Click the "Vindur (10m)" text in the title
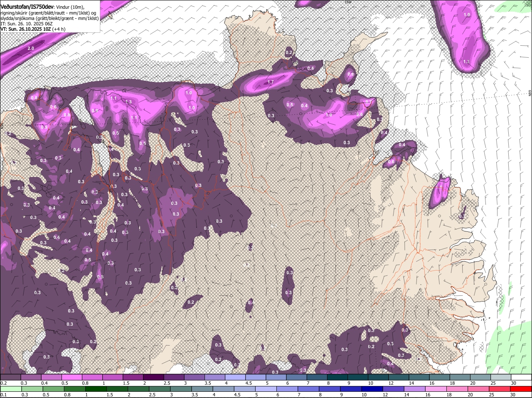Screen dimensions: 532x398 [70, 7]
